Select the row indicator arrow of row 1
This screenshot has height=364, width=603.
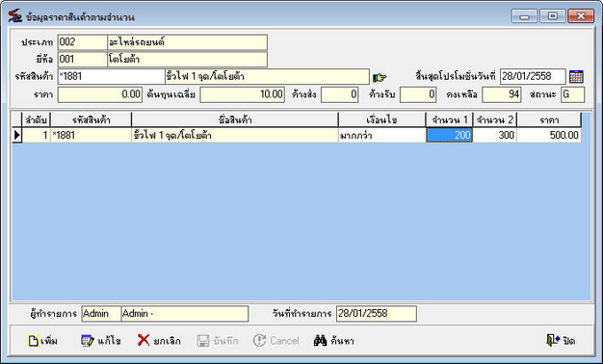(17, 136)
